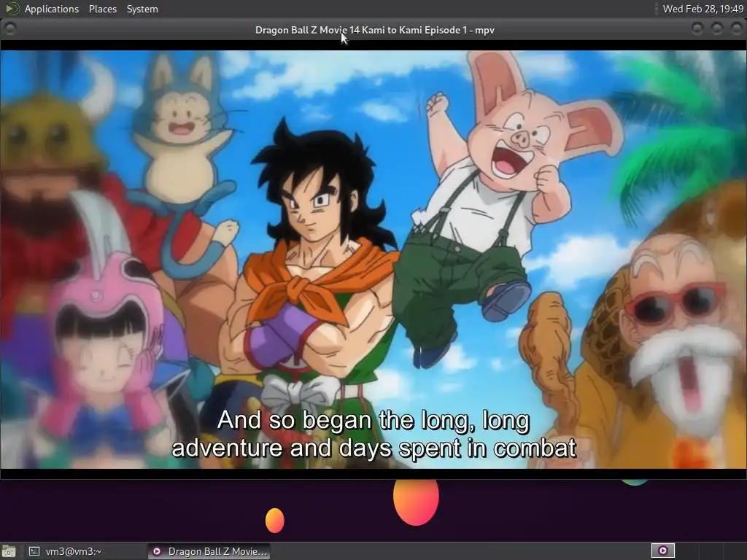
Task: Maximize the mpv window
Action: [716, 29]
